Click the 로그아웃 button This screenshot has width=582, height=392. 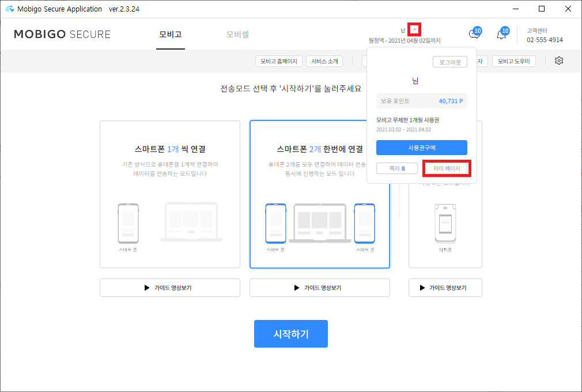pos(450,62)
